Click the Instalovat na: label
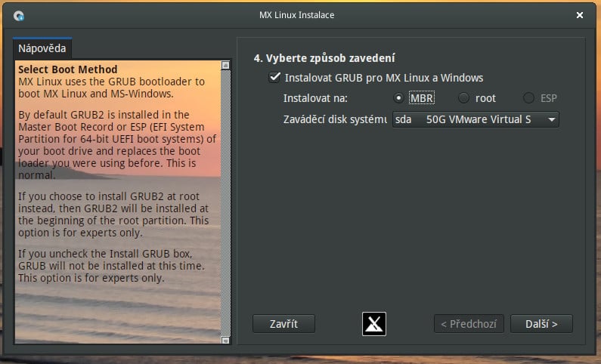This screenshot has width=601, height=364. click(315, 98)
